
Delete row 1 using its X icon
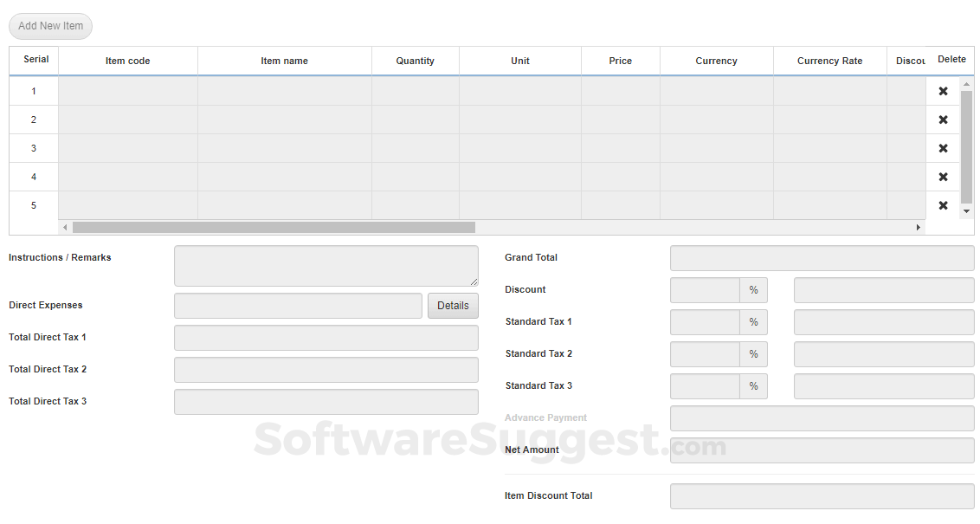click(x=943, y=91)
